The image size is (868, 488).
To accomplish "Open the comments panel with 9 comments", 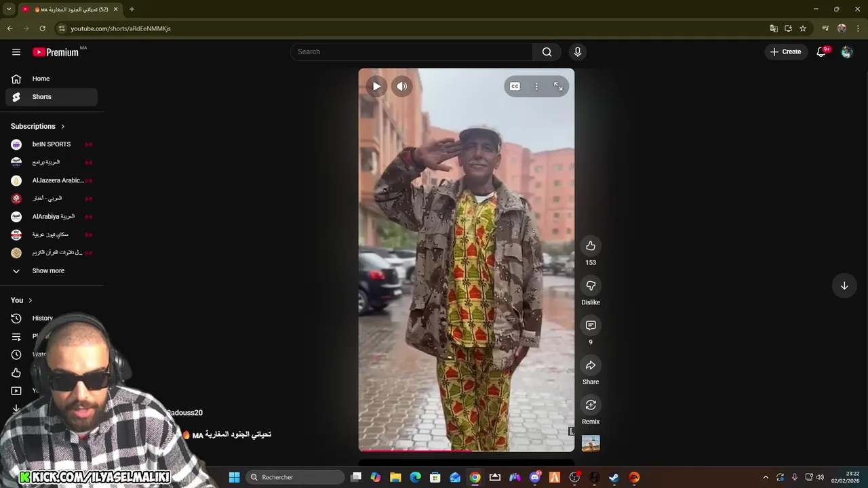I will click(x=591, y=325).
